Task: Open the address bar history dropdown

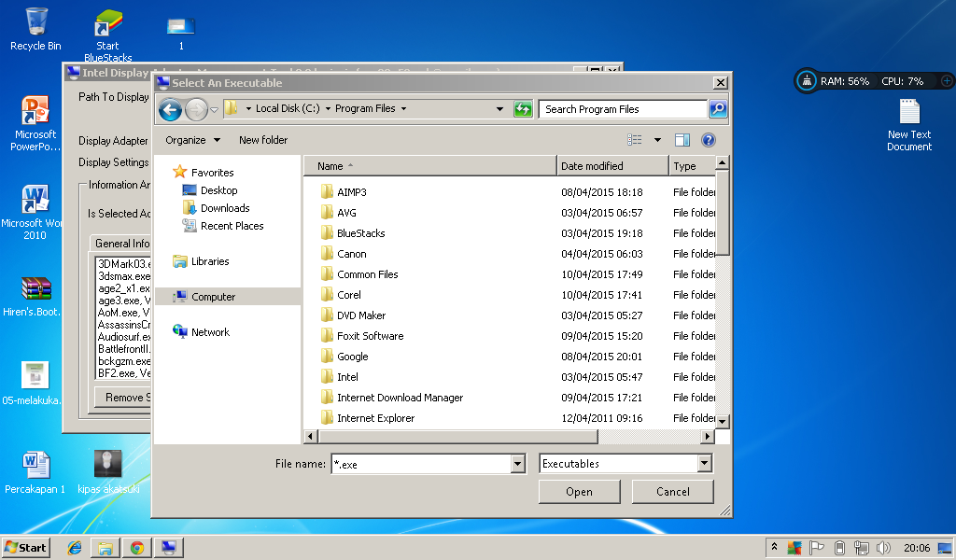Action: (500, 109)
